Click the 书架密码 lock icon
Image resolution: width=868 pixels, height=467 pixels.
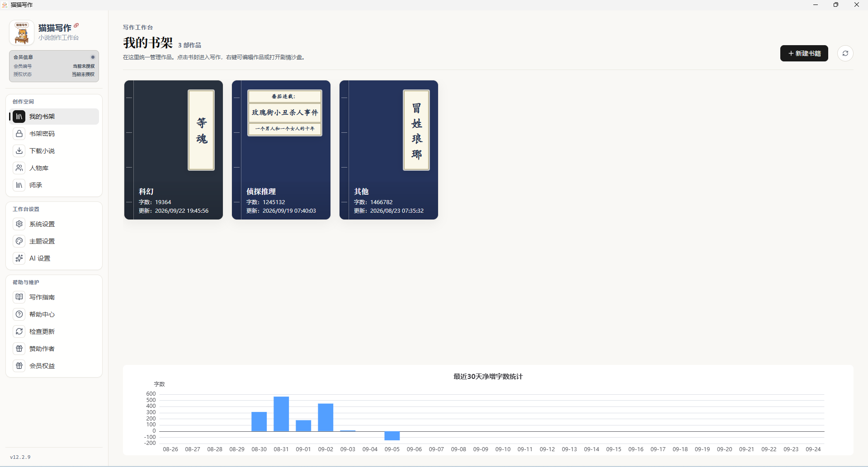pyautogui.click(x=19, y=134)
